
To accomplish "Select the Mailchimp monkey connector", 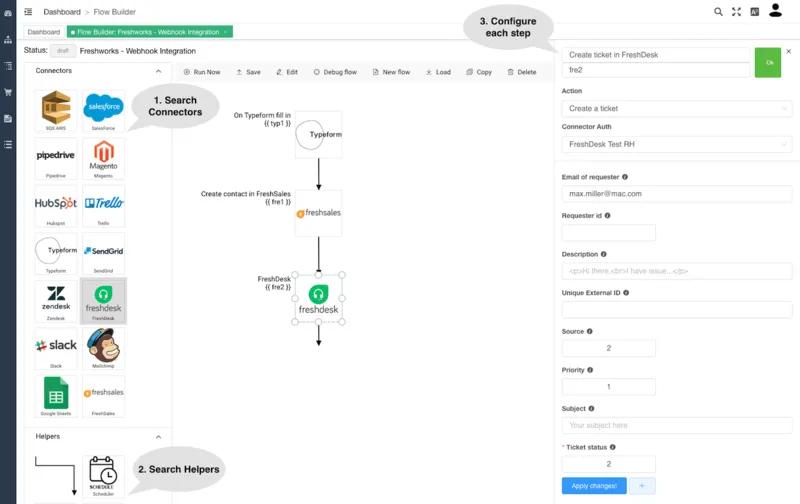I will [x=103, y=348].
